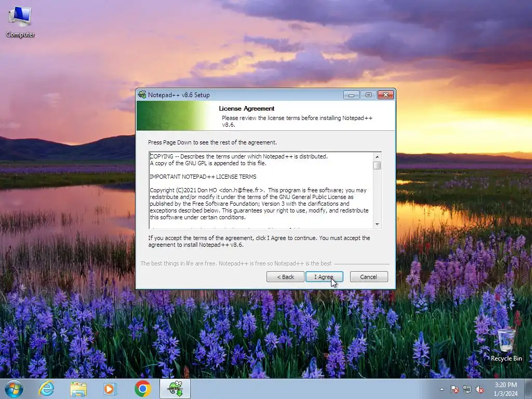Go back with the < Back button
This screenshot has width=532, height=399.
tap(285, 277)
